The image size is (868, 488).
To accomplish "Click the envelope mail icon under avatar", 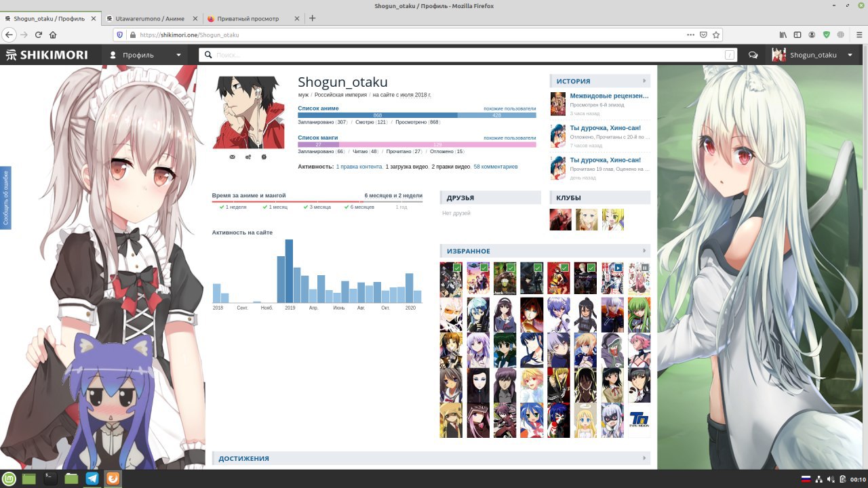I will pos(233,157).
